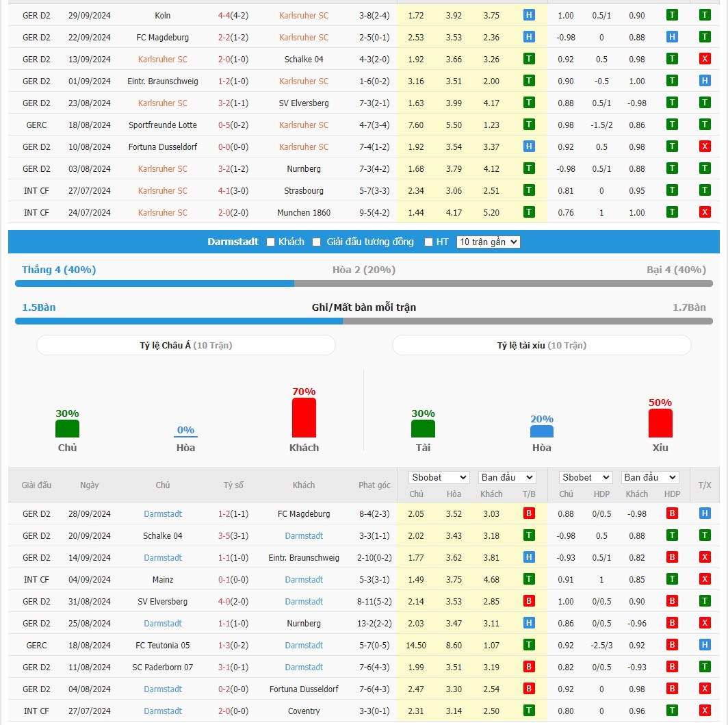The height and width of the screenshot is (725, 728).
Task: Click green T T/X icon in Strasbourg row
Action: pyautogui.click(x=705, y=190)
